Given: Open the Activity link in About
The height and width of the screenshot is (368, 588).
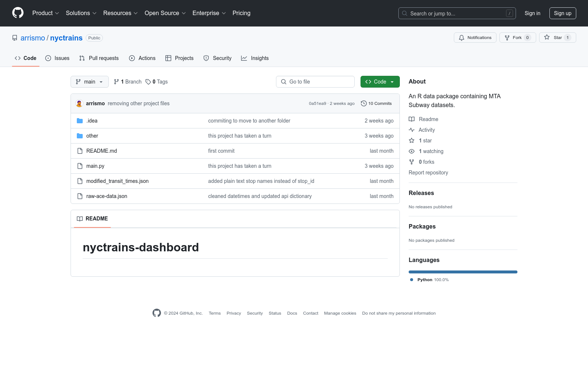Looking at the screenshot, I should click(422, 130).
